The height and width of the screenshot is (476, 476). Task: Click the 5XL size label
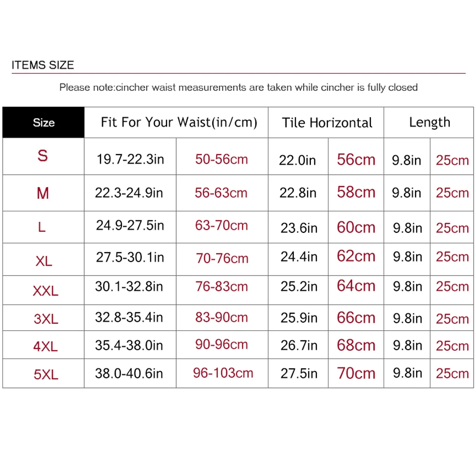pos(46,374)
